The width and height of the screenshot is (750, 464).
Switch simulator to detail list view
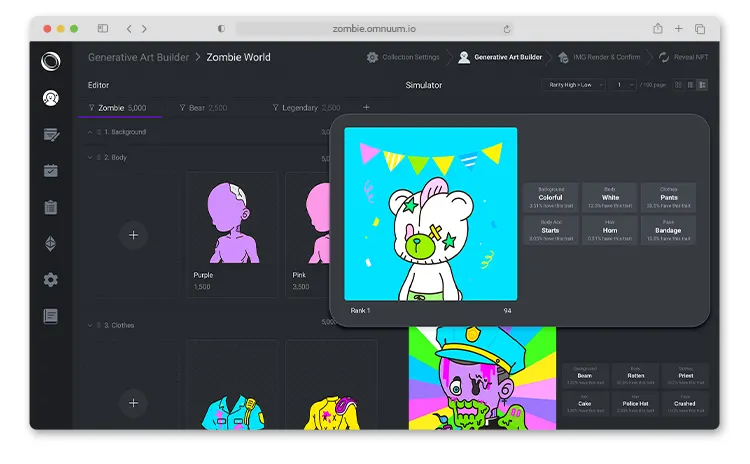click(702, 85)
